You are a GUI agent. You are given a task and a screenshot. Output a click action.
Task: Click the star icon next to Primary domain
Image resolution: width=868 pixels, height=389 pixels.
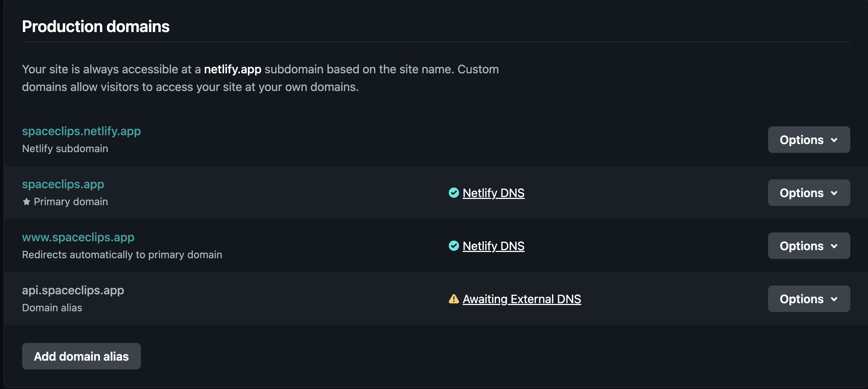point(27,201)
